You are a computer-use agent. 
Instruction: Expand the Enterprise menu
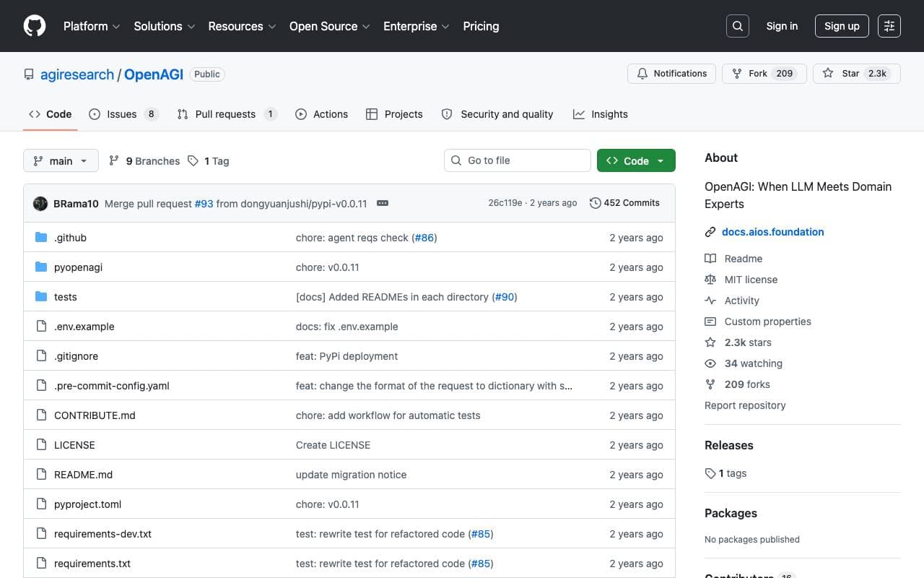(x=417, y=26)
